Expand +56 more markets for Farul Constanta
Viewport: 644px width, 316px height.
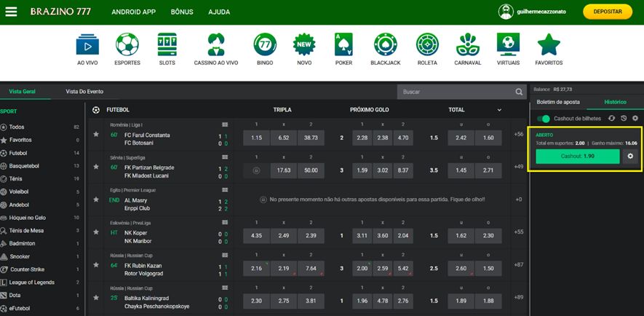[518, 135]
